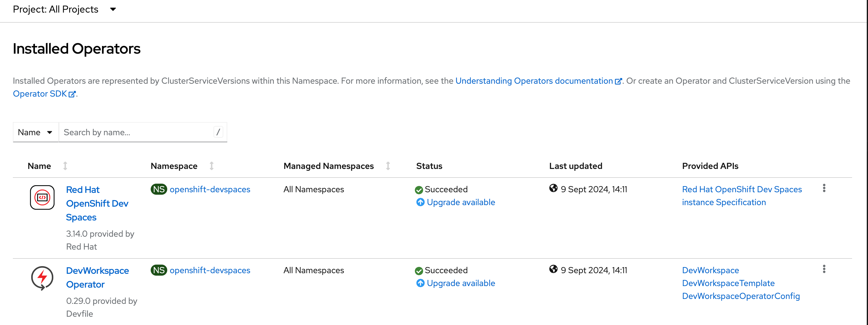This screenshot has height=325, width=868.
Task: Open the Red Hat OpenShift Dev Spaces operator
Action: (x=97, y=203)
